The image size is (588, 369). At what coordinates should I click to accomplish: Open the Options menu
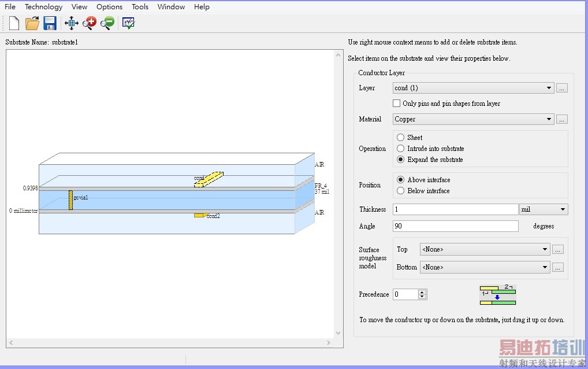pos(109,7)
